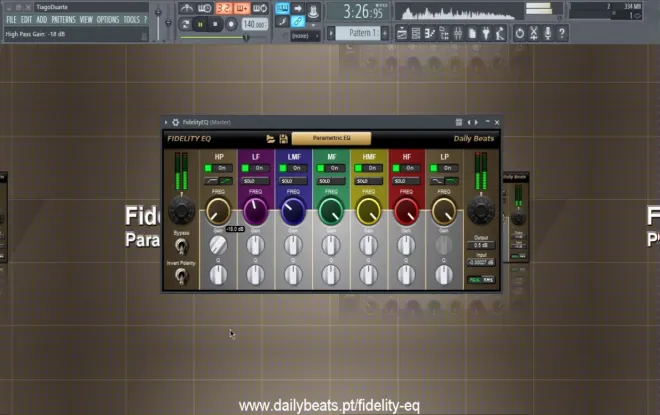Expand the FidelityEQ plugin options arrow
Image resolution: width=660 pixels, height=415 pixels.
point(166,122)
